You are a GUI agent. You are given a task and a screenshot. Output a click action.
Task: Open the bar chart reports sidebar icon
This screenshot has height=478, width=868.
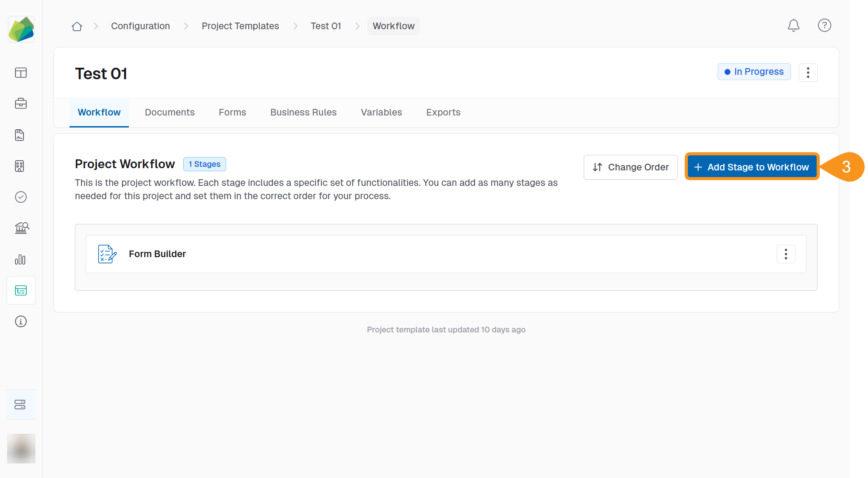tap(20, 259)
